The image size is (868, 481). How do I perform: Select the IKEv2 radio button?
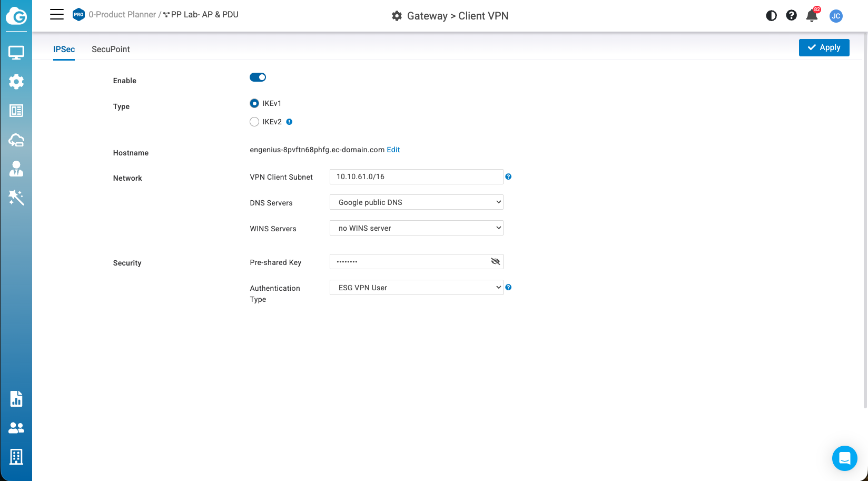[254, 122]
